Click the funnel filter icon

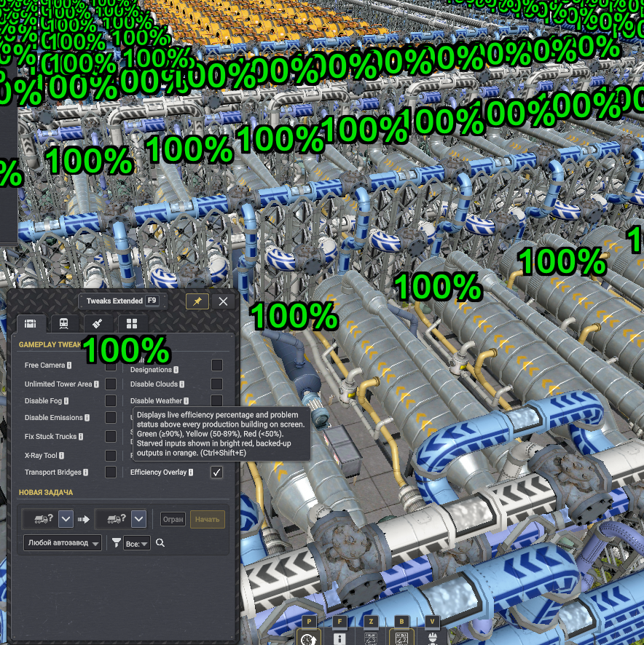pyautogui.click(x=117, y=542)
